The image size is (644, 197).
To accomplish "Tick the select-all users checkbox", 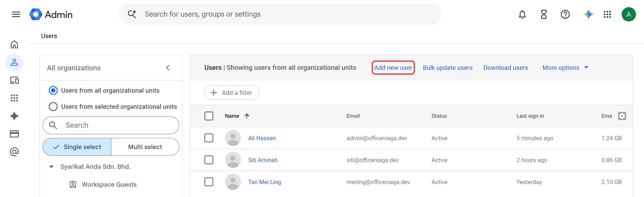I will coord(209,116).
